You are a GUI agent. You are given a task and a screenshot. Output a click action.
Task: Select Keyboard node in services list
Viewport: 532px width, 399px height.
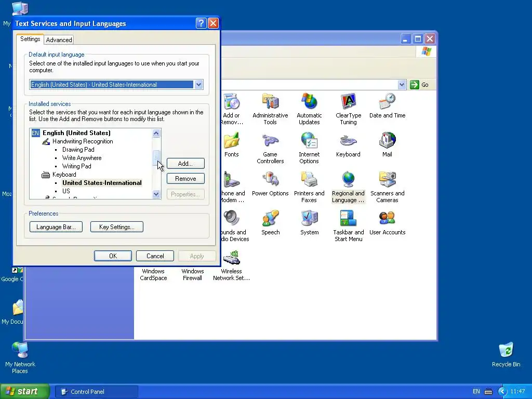click(x=64, y=175)
